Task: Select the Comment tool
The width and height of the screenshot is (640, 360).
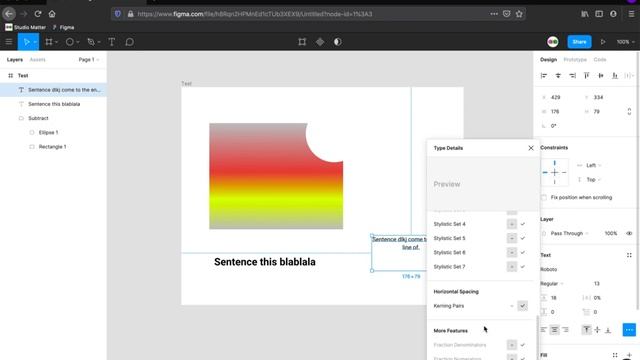Action: click(129, 42)
